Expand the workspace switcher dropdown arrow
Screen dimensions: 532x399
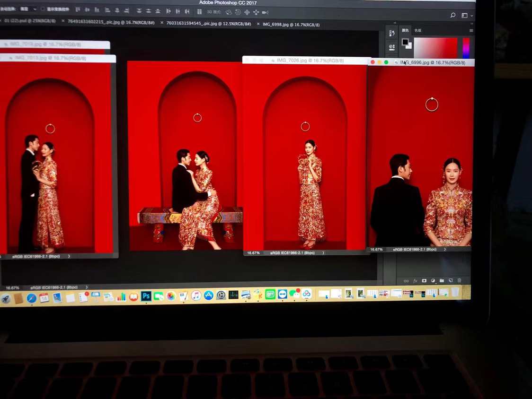coord(471,16)
